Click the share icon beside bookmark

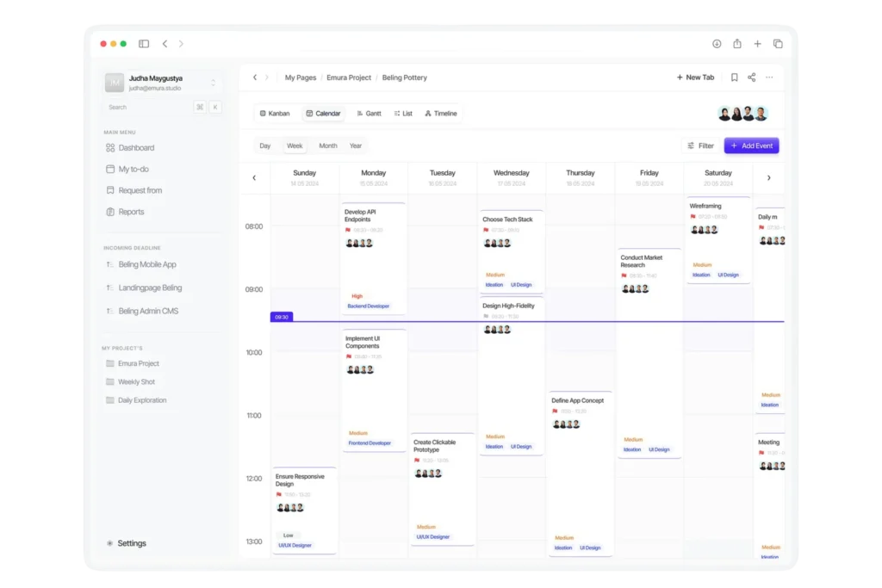coord(751,77)
